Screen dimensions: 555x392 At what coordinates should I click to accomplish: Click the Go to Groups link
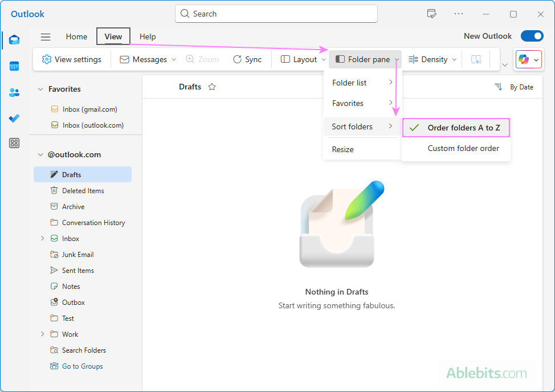pyautogui.click(x=82, y=366)
